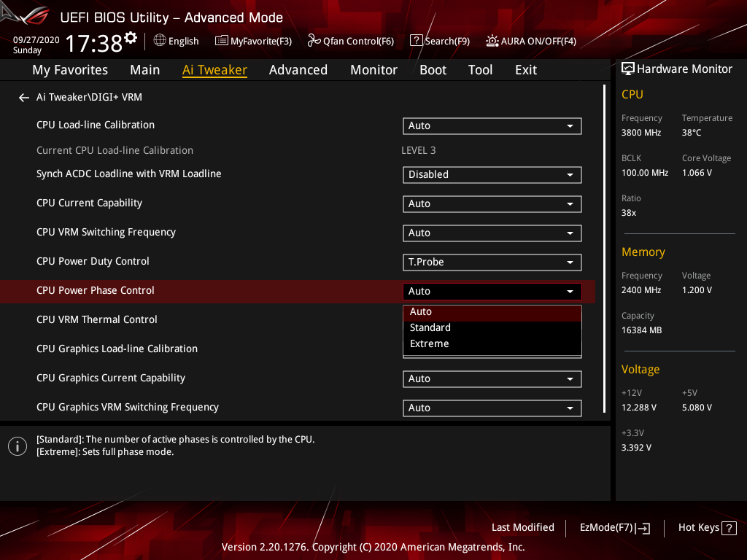Expand the CPU Load-line Calibration dropdown
The height and width of the screenshot is (560, 747).
(x=492, y=126)
